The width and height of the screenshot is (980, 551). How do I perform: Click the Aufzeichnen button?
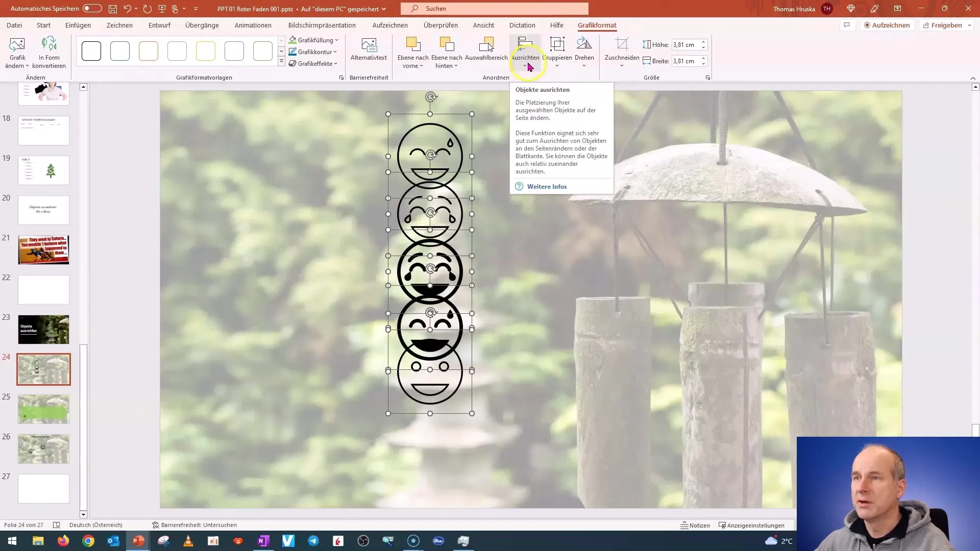point(887,25)
